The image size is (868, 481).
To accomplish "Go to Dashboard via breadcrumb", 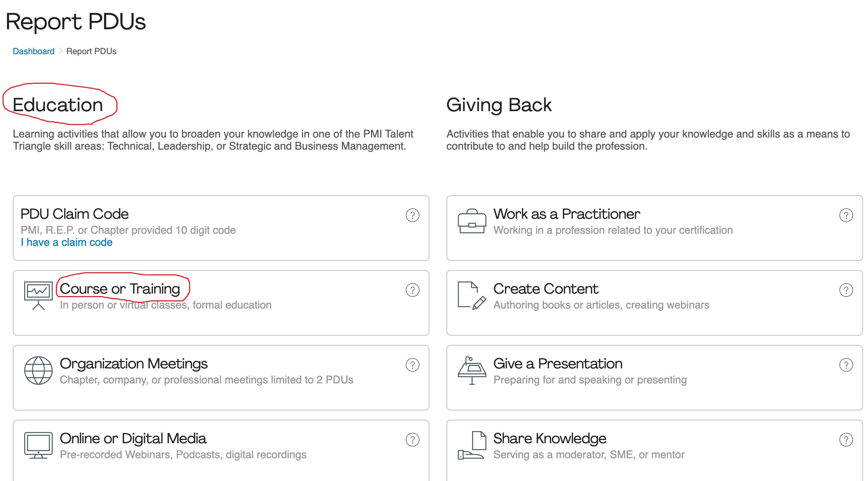I will 33,51.
